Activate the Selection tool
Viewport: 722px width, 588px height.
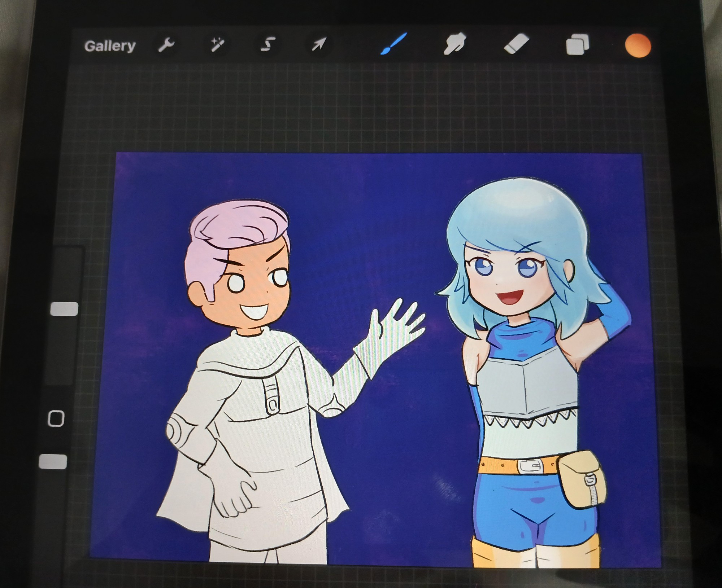point(268,44)
